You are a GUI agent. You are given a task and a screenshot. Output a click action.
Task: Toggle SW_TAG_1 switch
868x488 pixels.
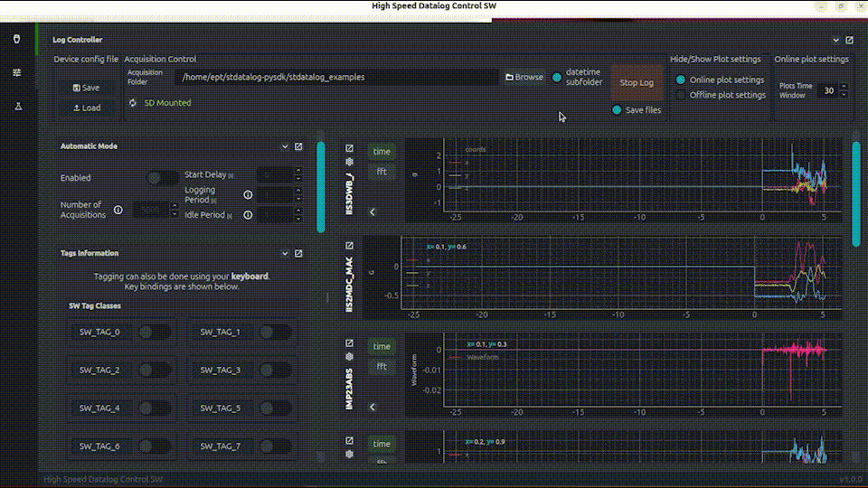(275, 332)
